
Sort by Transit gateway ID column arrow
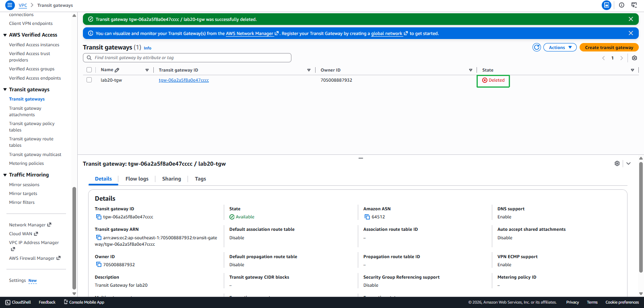309,70
